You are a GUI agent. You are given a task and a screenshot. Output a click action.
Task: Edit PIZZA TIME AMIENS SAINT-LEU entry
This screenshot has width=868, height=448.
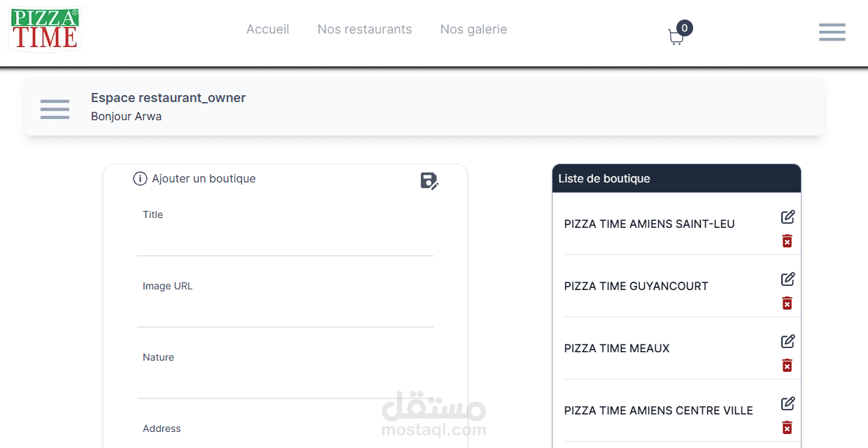(788, 217)
